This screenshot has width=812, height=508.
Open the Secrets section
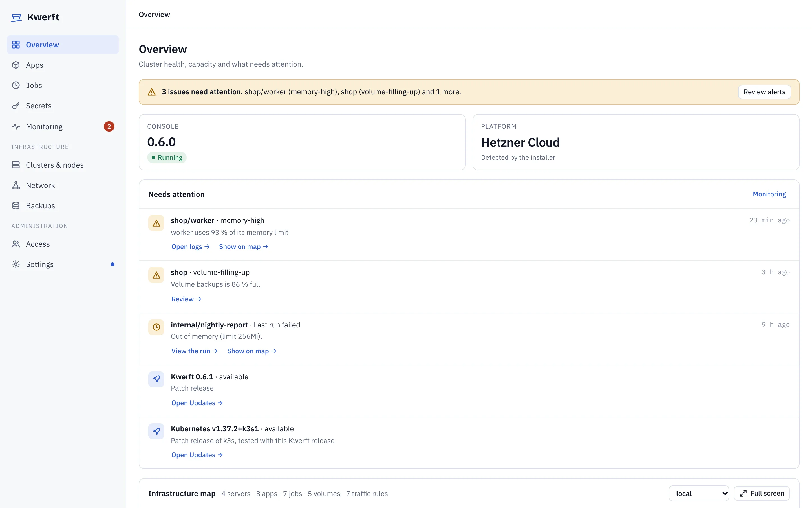pos(63,106)
